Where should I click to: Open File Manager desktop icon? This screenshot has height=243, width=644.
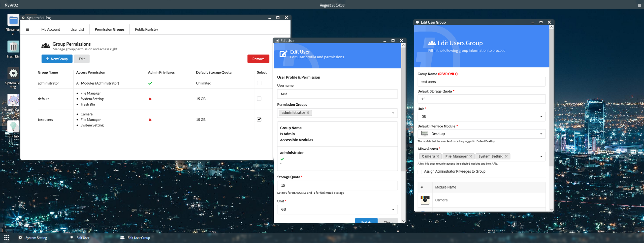coord(13,20)
